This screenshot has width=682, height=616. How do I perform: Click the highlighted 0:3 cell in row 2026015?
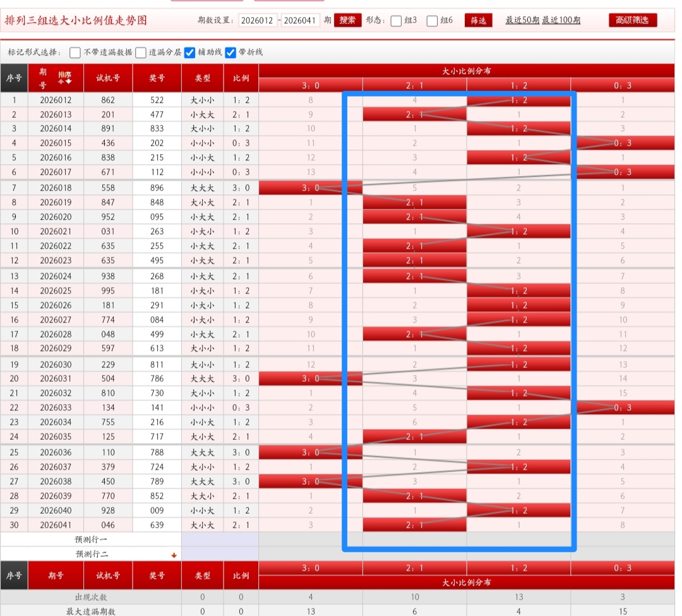click(x=623, y=143)
